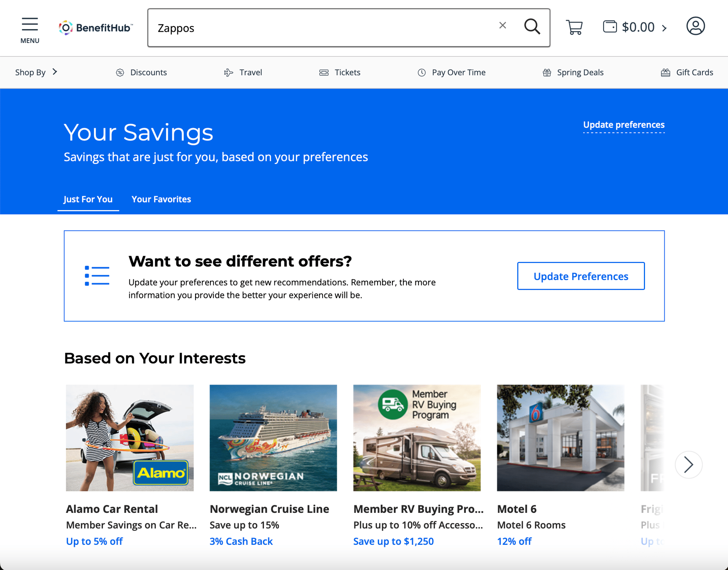
Task: Click the 'Based on Your Interests' heading
Action: [x=155, y=358]
